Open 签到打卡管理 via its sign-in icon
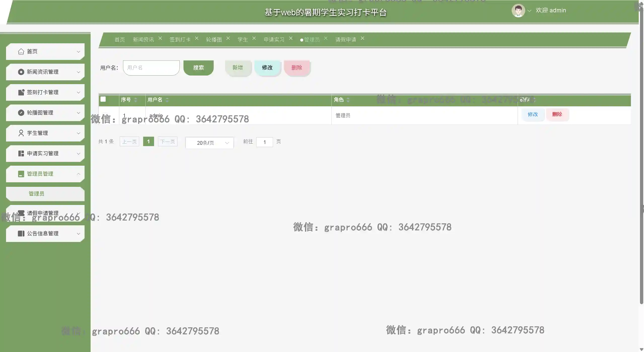This screenshot has width=644, height=352. 21,92
